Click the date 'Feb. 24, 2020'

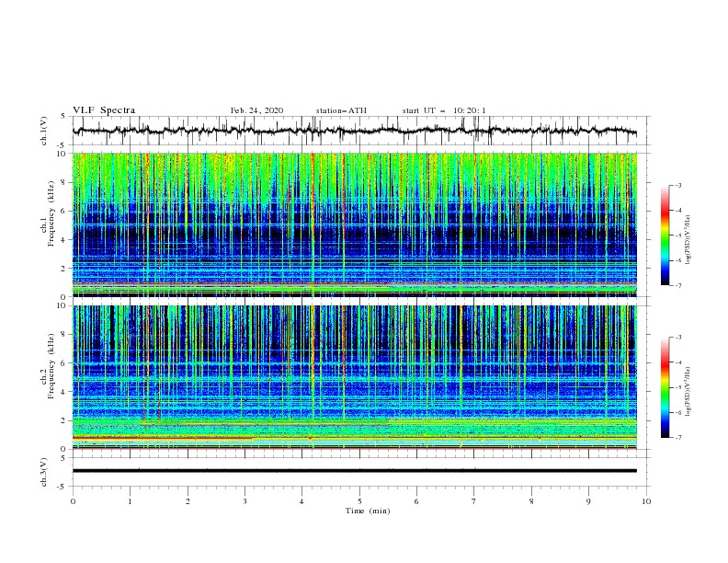(x=256, y=110)
